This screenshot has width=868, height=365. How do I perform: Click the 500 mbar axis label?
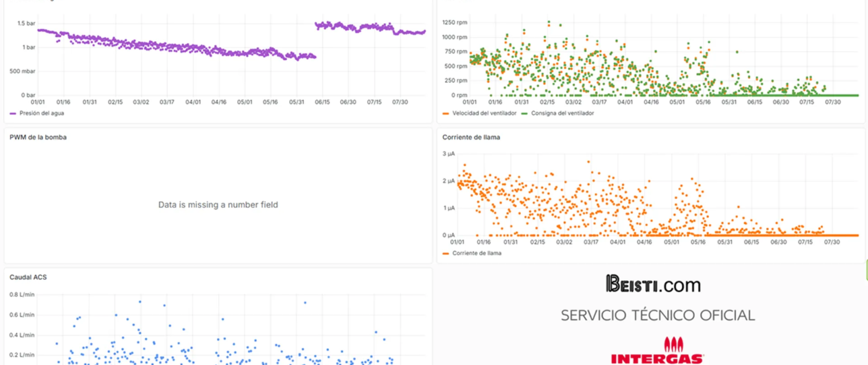pyautogui.click(x=23, y=71)
